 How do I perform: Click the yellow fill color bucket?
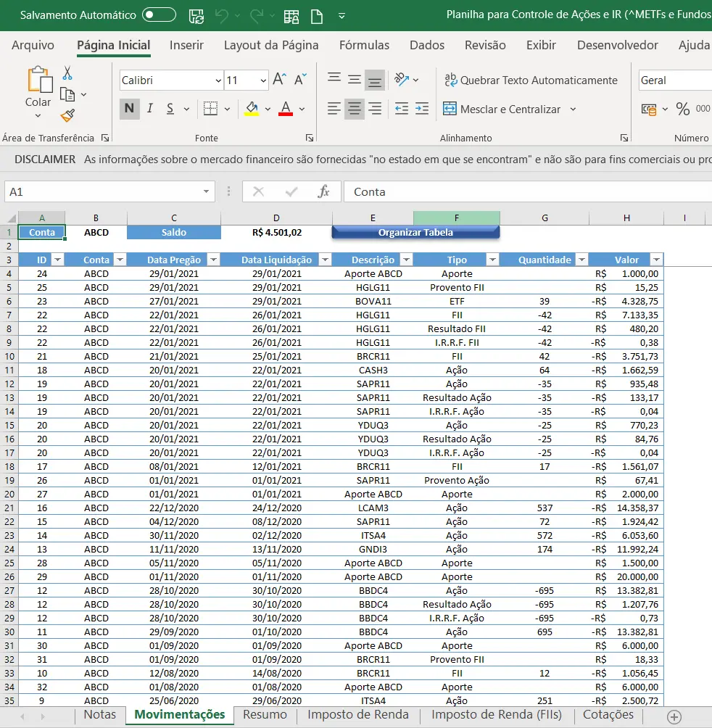(x=252, y=109)
